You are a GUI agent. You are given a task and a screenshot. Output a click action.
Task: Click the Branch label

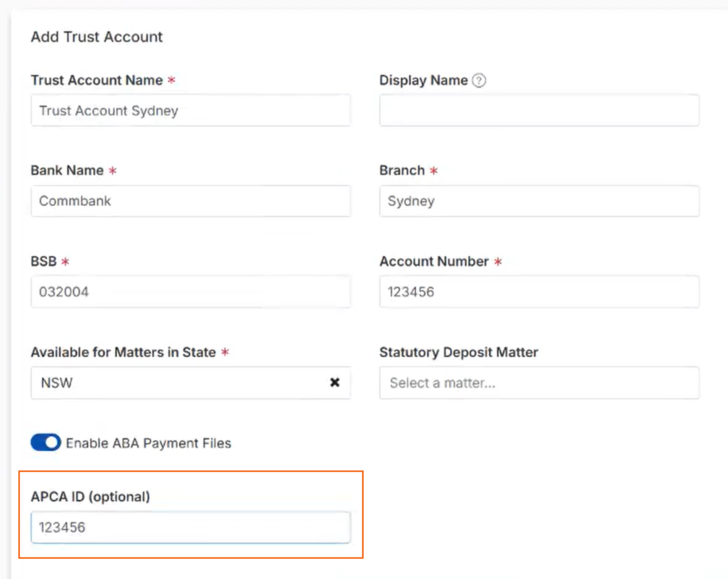pos(402,170)
